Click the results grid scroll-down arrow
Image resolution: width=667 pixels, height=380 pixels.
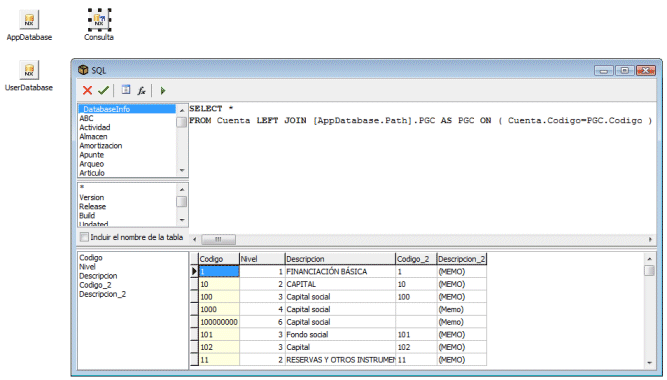pyautogui.click(x=649, y=363)
